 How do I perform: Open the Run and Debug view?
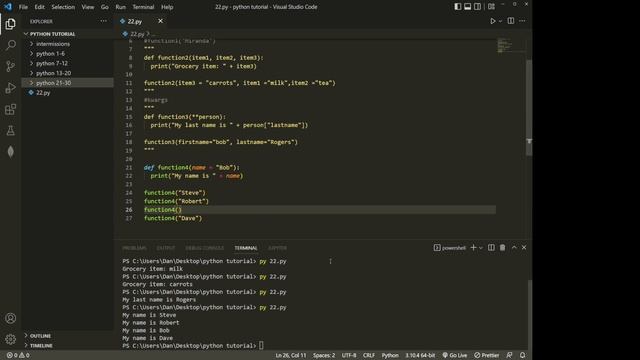tap(11, 88)
